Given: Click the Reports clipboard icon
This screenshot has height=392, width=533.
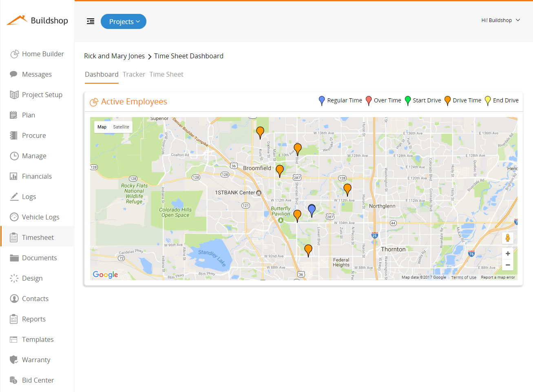Looking at the screenshot, I should tap(14, 319).
